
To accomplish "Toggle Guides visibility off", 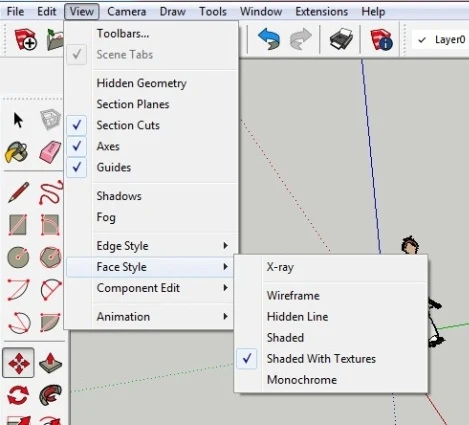I will tap(113, 167).
